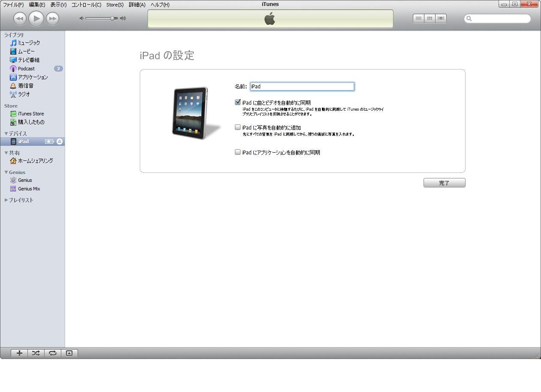Toggle repeat playback
This screenshot has width=541, height=392.
(53, 353)
